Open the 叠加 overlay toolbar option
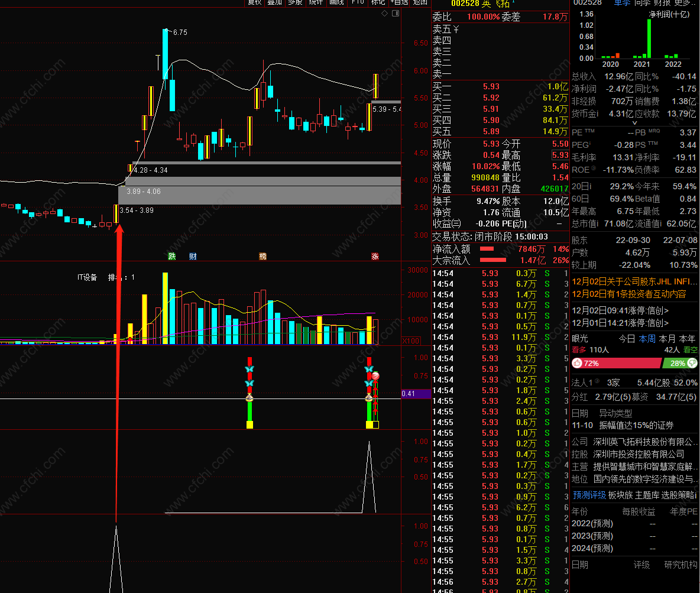Image resolution: width=700 pixels, height=593 pixels. (x=274, y=2)
